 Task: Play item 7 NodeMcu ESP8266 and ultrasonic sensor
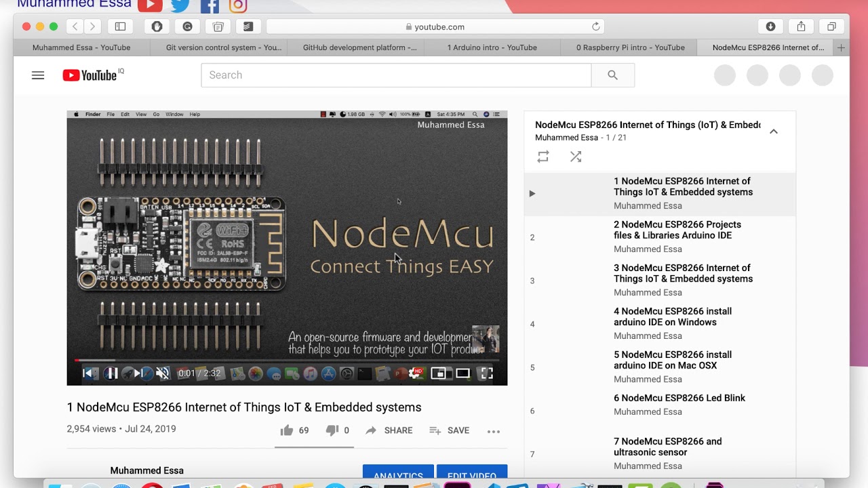tap(660, 454)
